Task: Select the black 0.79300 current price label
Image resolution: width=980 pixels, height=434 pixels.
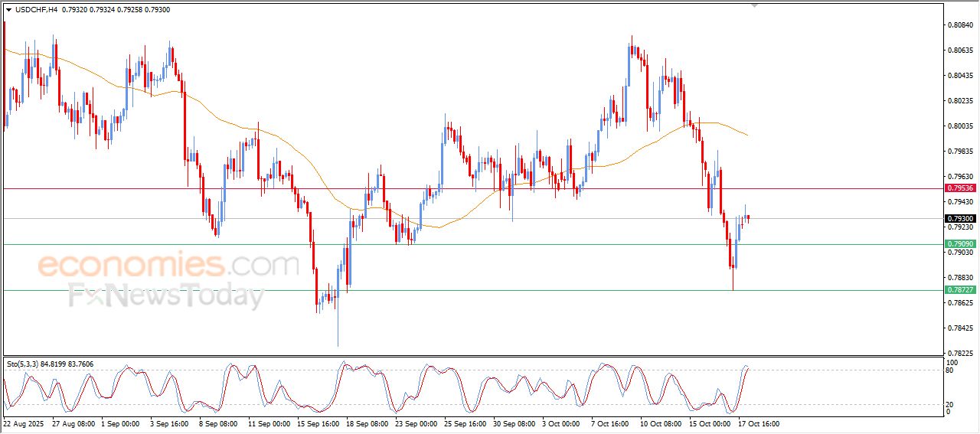Action: pyautogui.click(x=959, y=219)
